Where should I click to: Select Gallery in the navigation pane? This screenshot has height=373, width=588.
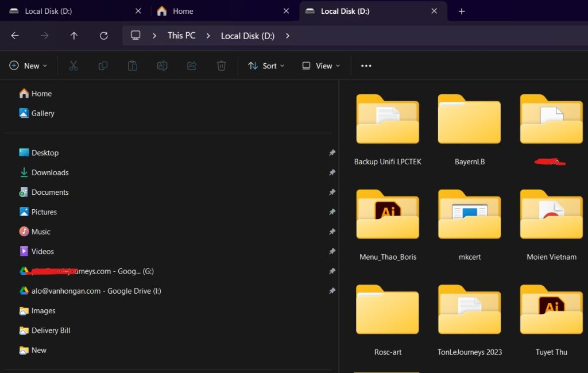pyautogui.click(x=42, y=113)
